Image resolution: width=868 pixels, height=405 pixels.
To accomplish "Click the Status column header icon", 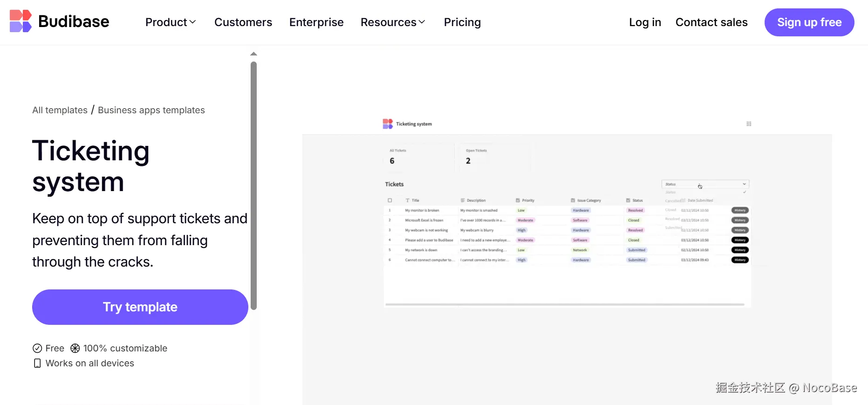I will 628,200.
